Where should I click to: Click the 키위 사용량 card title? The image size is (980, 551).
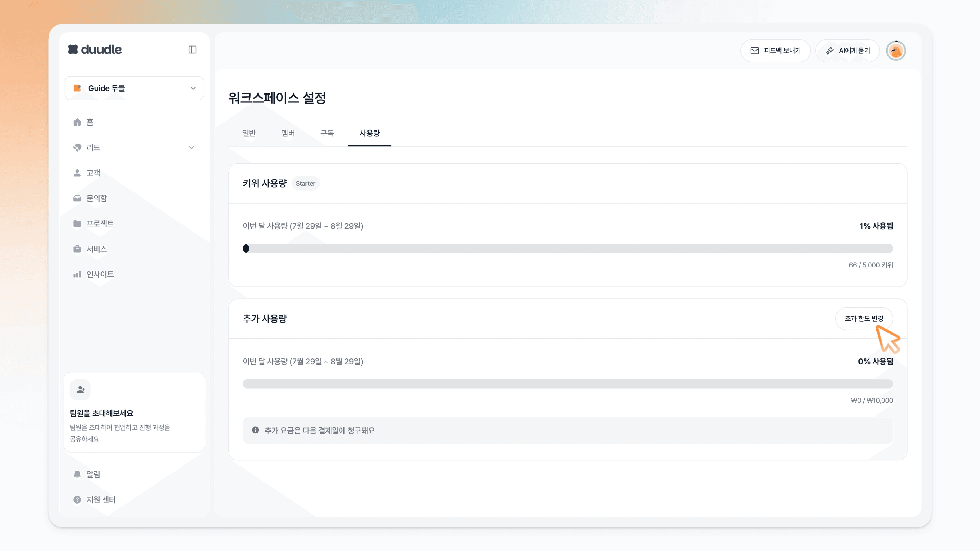[x=265, y=183]
